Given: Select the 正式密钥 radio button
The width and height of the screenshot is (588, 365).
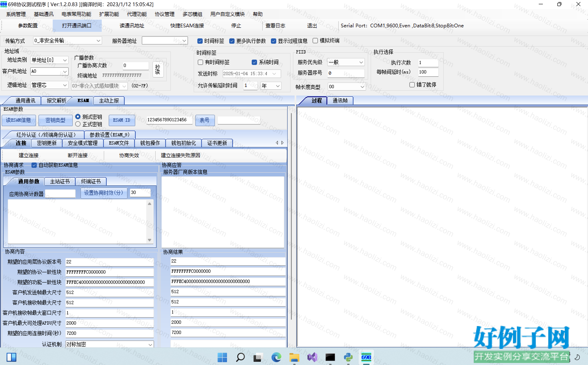Looking at the screenshot, I should [x=78, y=124].
